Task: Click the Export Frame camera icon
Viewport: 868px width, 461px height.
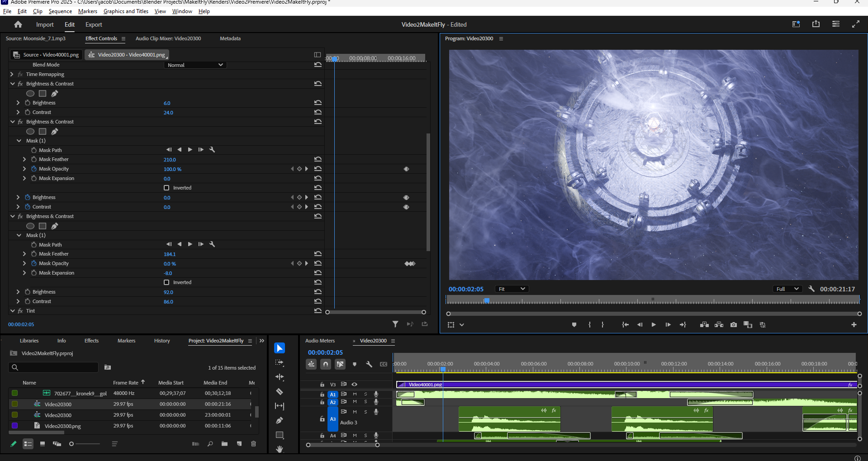Action: coord(733,325)
